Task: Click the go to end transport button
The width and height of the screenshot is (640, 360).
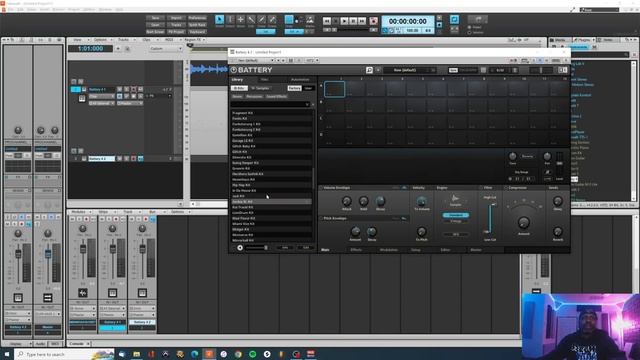Action: coord(362,21)
